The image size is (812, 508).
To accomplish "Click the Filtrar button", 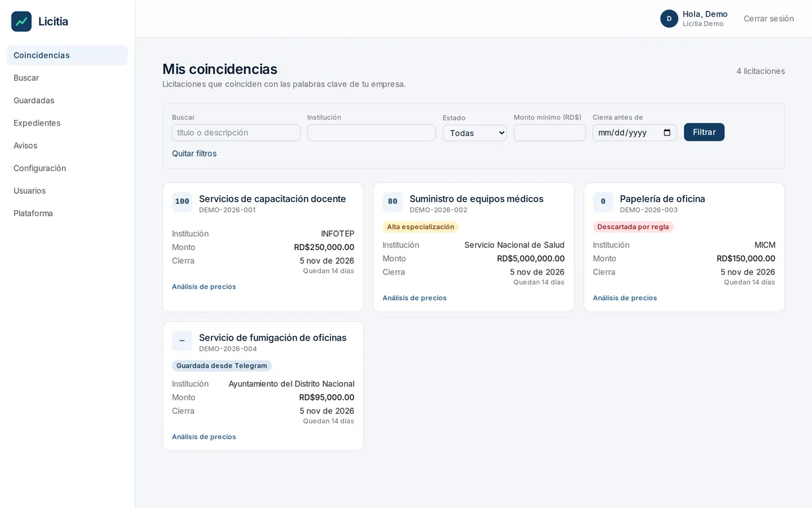I will coord(704,132).
